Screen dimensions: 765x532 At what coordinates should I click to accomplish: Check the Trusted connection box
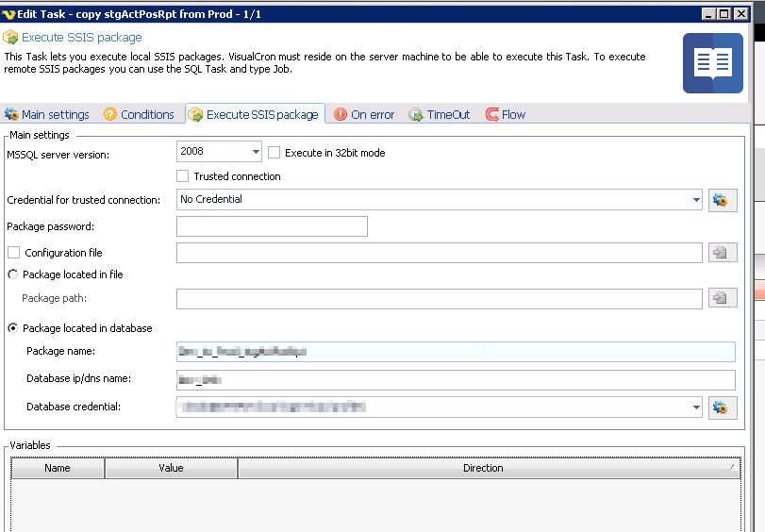pos(183,176)
